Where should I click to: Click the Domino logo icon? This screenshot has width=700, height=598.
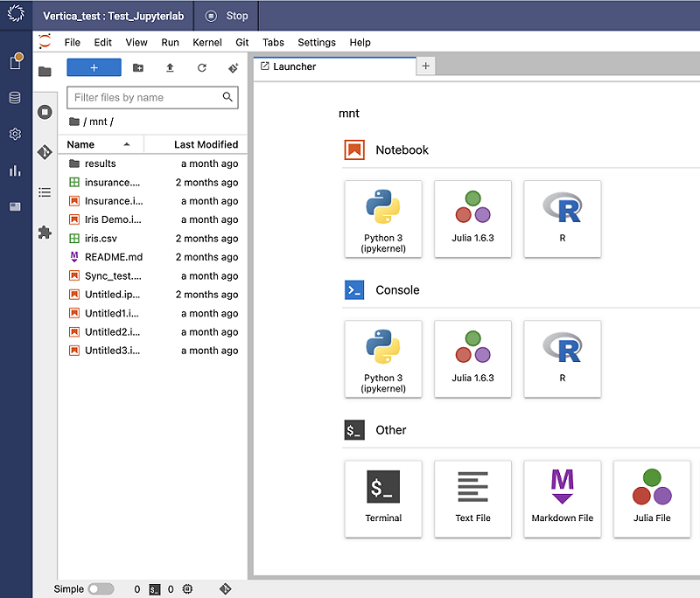point(16,13)
